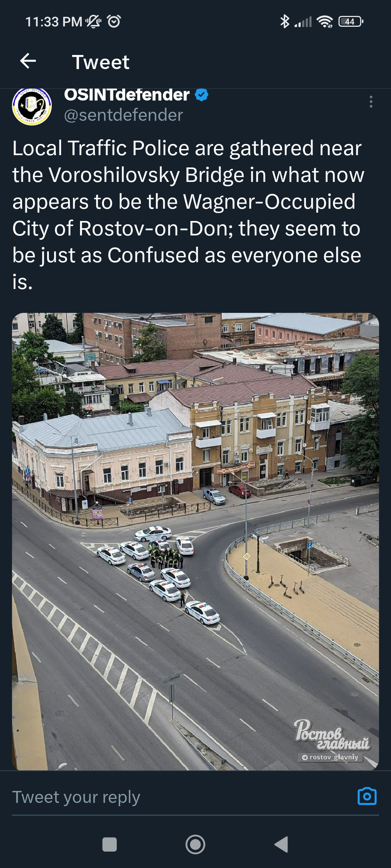Image resolution: width=391 pixels, height=868 pixels.
Task: Tap the alarm clock status icon
Action: [114, 22]
